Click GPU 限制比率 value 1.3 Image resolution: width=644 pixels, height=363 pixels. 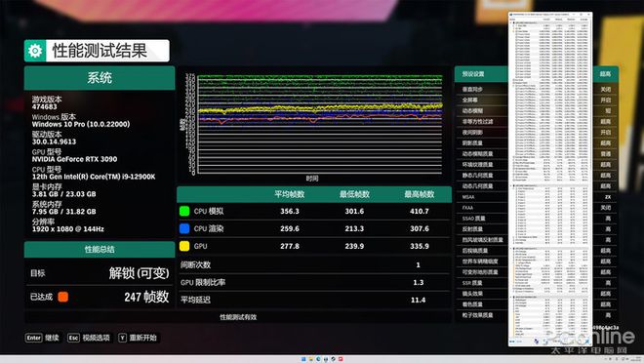(418, 283)
